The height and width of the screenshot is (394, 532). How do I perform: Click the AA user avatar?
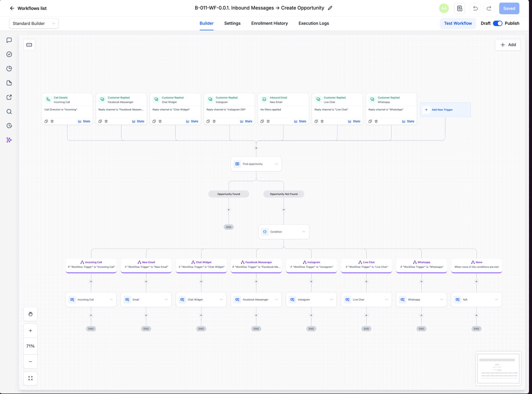coord(444,8)
